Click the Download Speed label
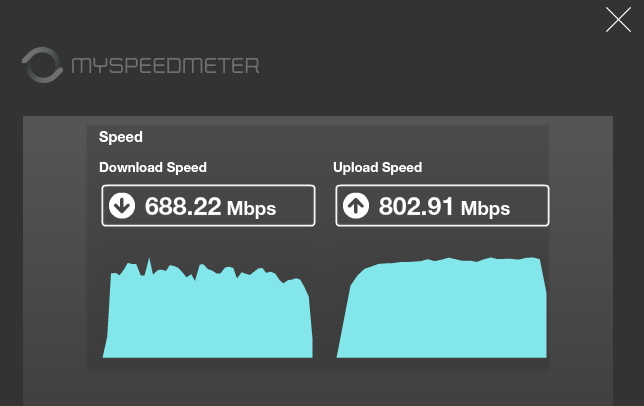 click(x=153, y=167)
